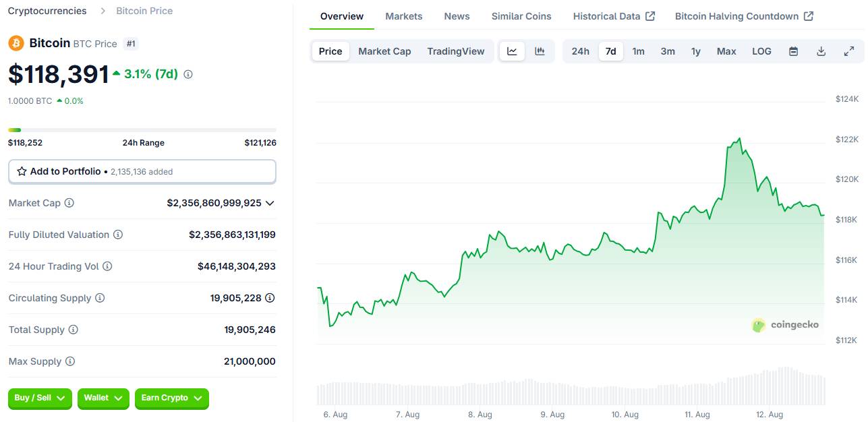Image resolution: width=868 pixels, height=422 pixels.
Task: Set chart range to 24h
Action: click(580, 51)
